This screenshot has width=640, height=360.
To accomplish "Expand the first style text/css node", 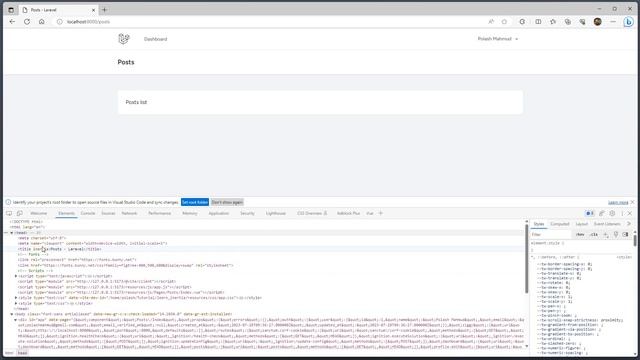I will (x=16, y=298).
